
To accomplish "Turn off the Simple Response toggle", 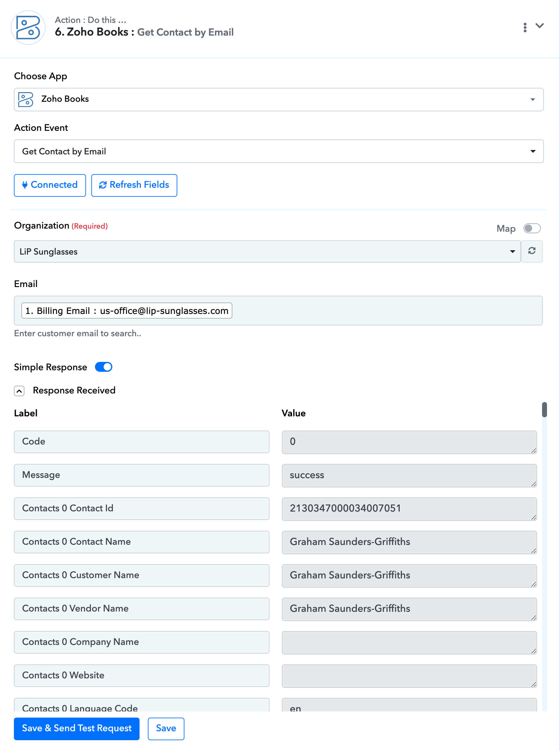I will tap(103, 367).
